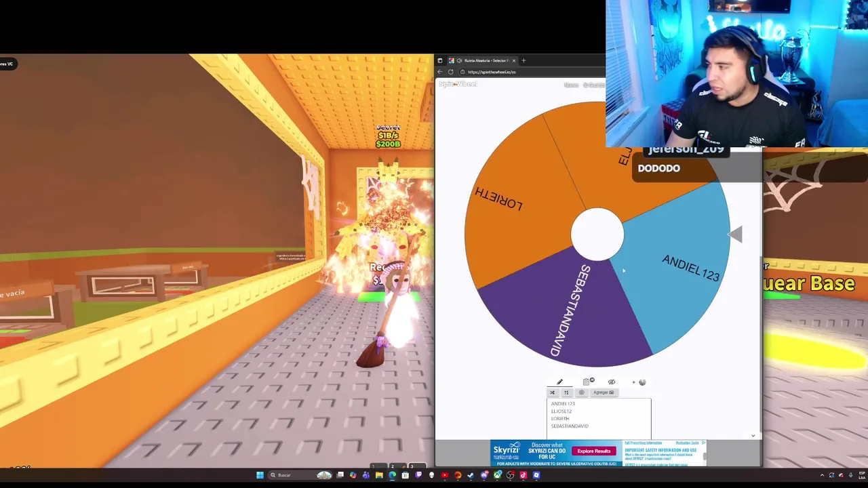868x488 pixels.
Task: Mute the tab's audio speaker icon
Action: coord(459,60)
